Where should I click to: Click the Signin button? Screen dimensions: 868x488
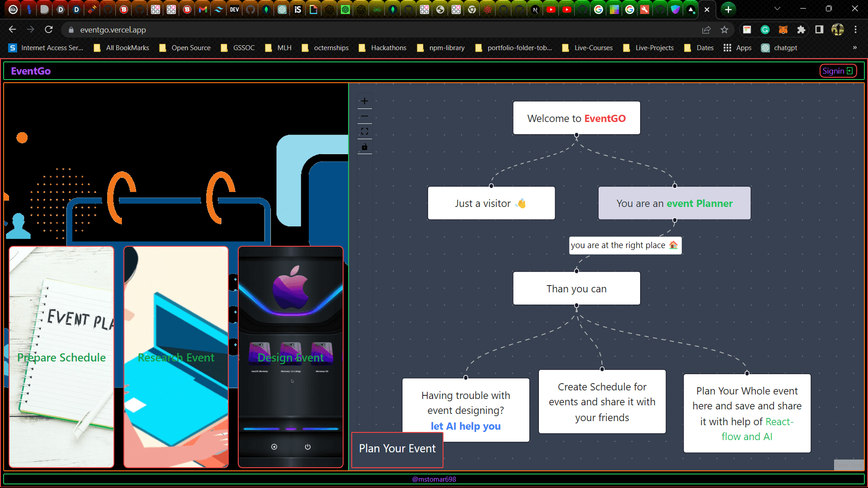[x=838, y=71]
